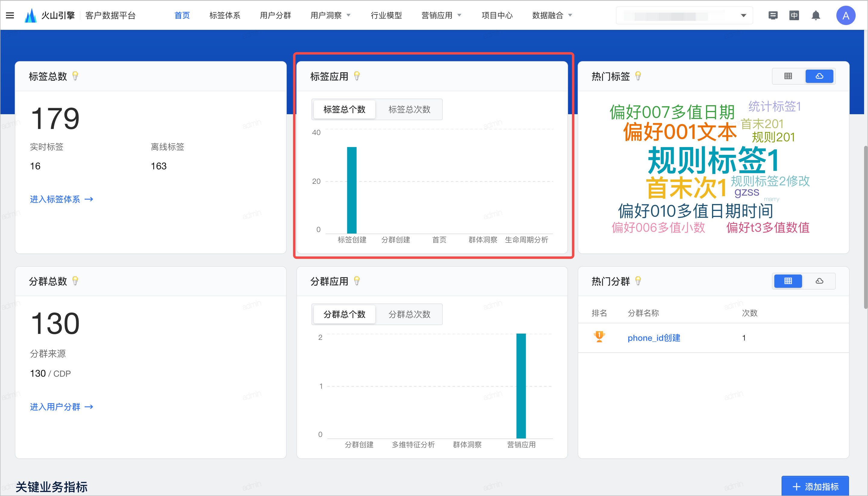This screenshot has height=496, width=868.
Task: Select the 标签总个数 tab
Action: [x=344, y=109]
